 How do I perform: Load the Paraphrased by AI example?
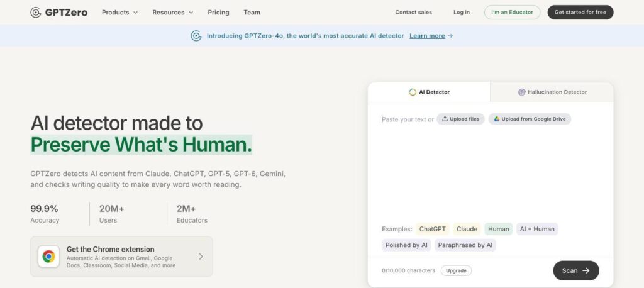click(x=465, y=245)
